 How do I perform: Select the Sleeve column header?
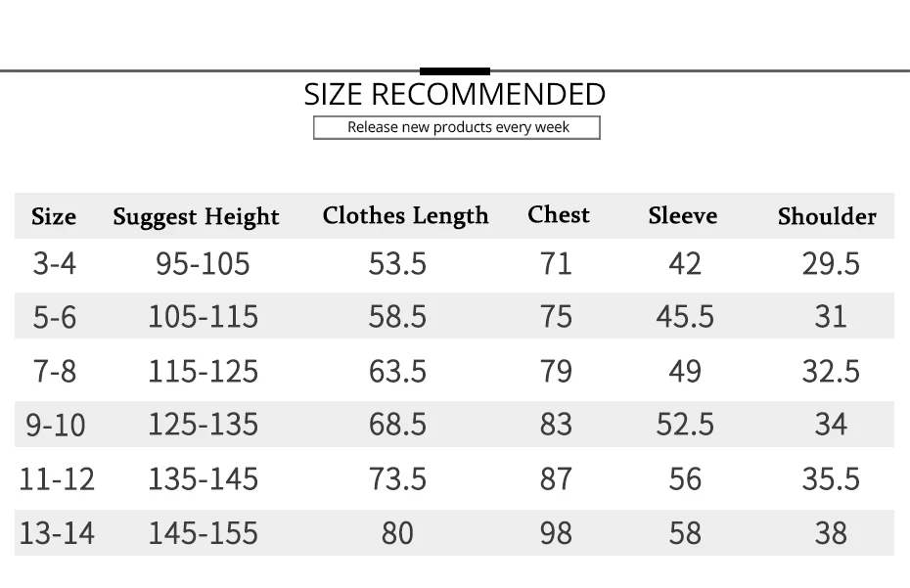point(683,216)
